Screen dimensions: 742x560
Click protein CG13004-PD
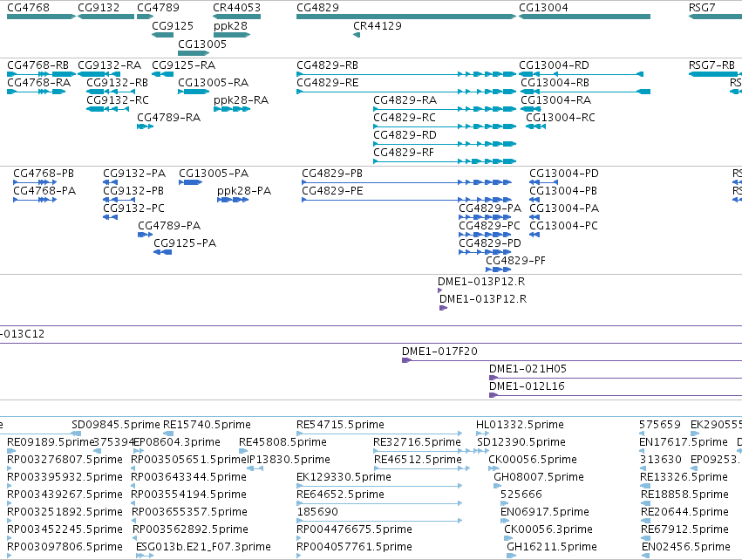(563, 174)
